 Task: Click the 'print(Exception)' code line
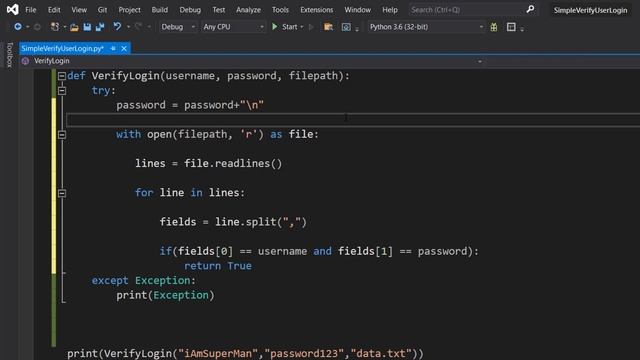point(165,295)
